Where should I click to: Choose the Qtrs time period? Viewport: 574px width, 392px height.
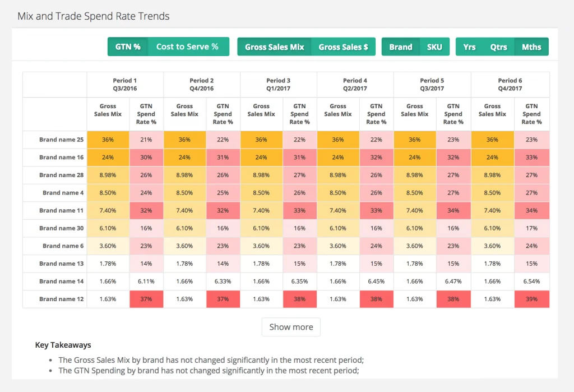(x=498, y=47)
